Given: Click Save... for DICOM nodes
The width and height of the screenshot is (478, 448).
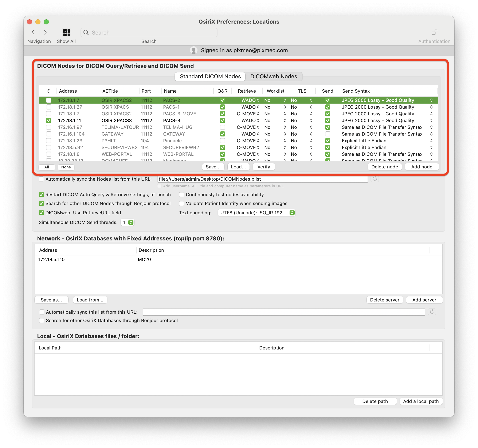Looking at the screenshot, I should pyautogui.click(x=213, y=167).
